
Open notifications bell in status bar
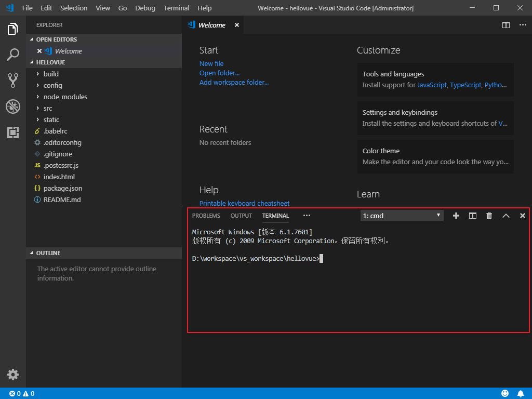[x=521, y=394]
